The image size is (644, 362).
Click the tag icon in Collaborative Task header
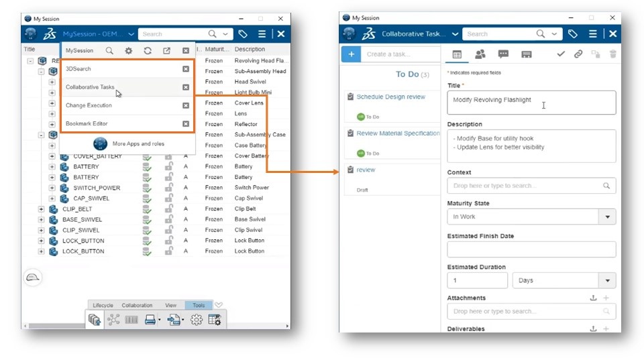tap(572, 34)
